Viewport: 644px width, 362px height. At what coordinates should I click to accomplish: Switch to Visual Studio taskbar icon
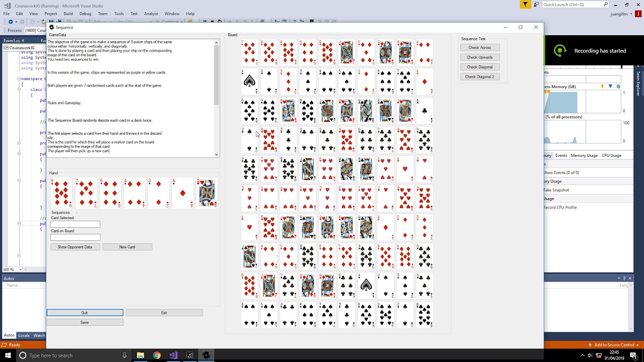[x=173, y=355]
